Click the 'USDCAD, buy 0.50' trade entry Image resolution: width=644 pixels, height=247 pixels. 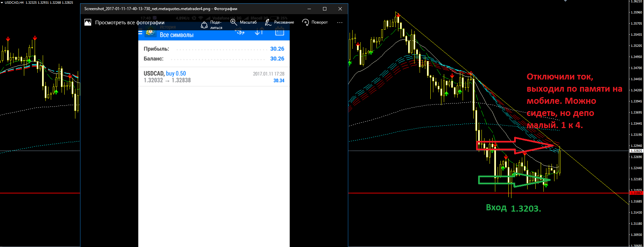coord(165,73)
